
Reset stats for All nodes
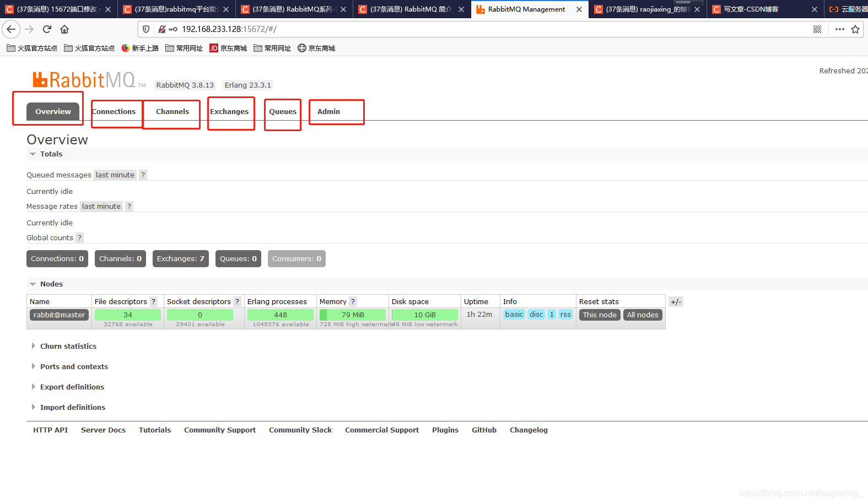(x=643, y=315)
